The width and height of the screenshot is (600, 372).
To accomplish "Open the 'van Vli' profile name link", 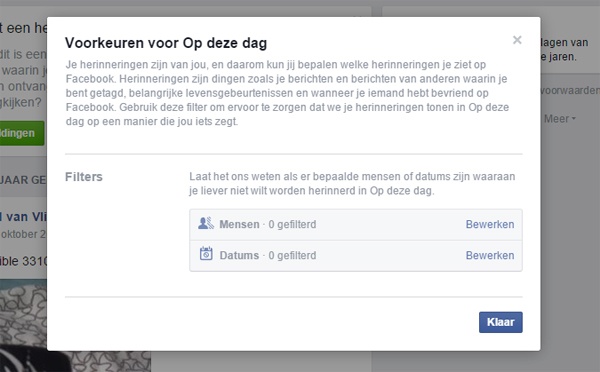I will (23, 217).
